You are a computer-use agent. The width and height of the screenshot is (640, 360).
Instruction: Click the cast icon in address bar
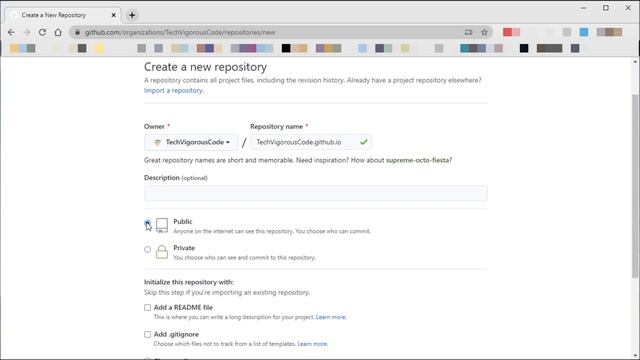click(x=468, y=32)
